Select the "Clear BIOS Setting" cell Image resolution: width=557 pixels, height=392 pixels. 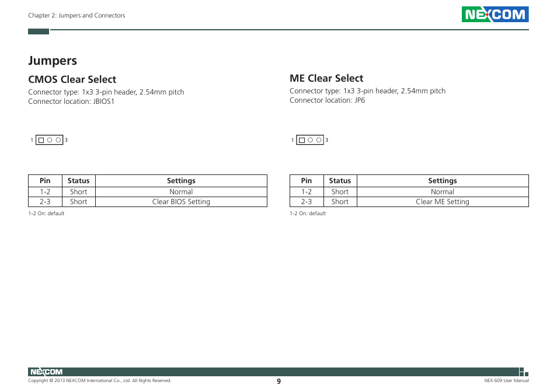coord(181,202)
